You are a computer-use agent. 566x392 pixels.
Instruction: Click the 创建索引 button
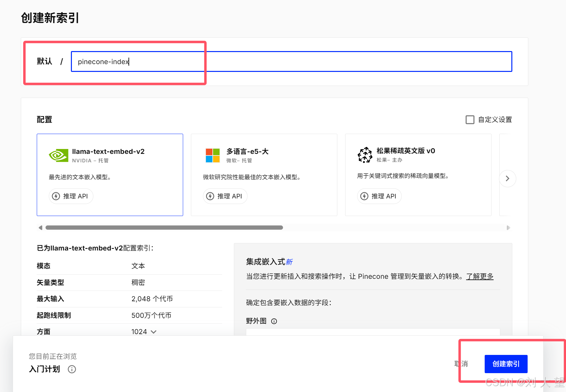click(506, 364)
